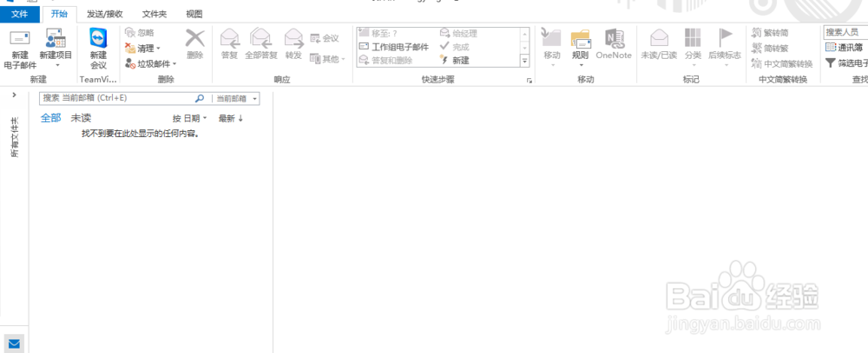
Task: Select 答复和删除 quick step
Action: pos(386,61)
